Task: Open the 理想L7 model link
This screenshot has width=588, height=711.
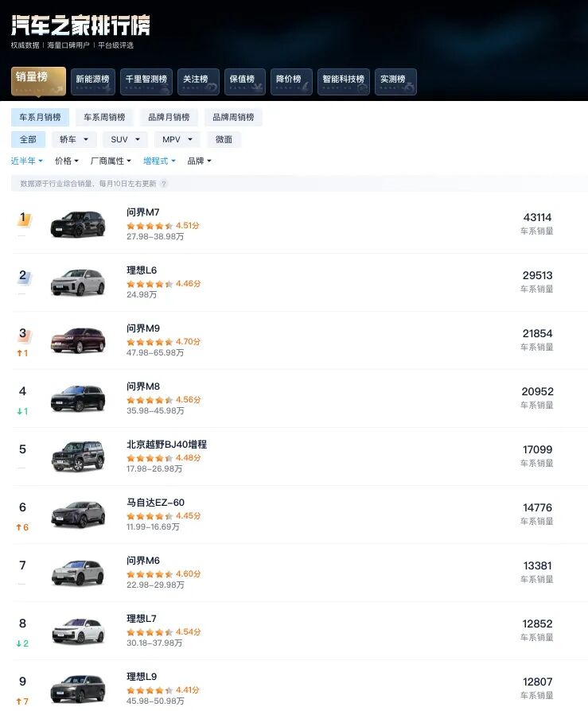Action: click(142, 619)
